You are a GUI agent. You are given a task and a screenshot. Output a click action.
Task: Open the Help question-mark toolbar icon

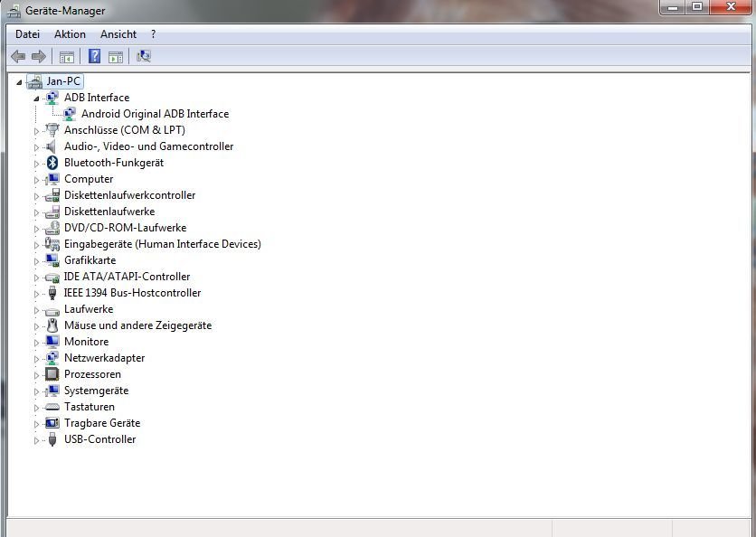[94, 56]
